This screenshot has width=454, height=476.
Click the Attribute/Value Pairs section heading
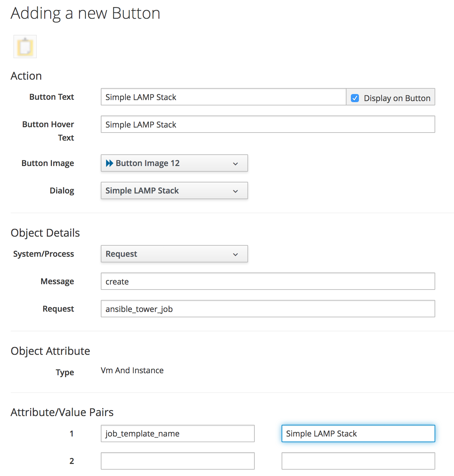[62, 412]
